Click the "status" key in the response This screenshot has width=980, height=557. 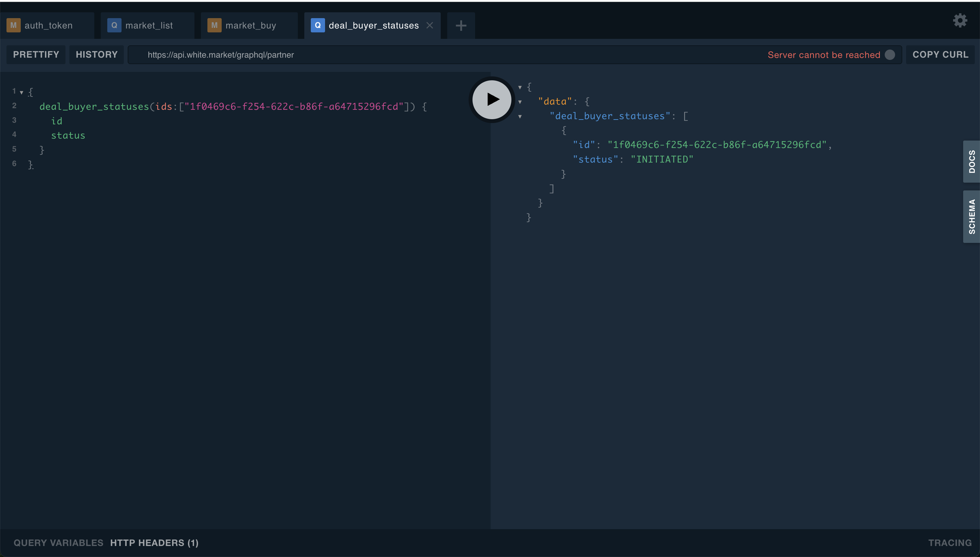point(595,160)
